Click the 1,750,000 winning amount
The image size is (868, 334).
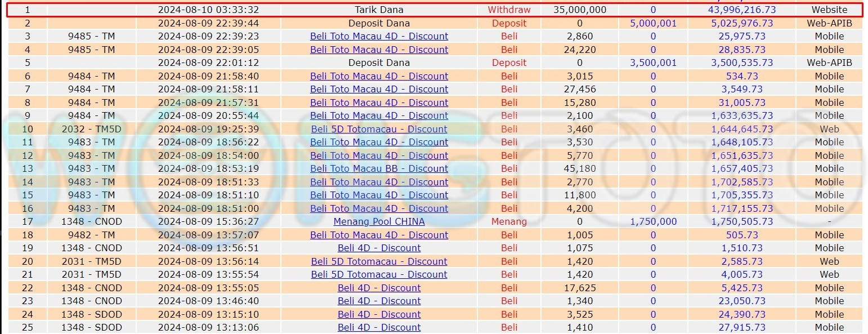coord(653,221)
